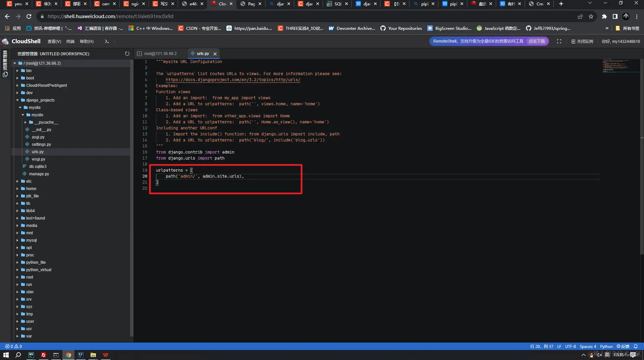Image resolution: width=644 pixels, height=360 pixels.
Task: Open the Django docs URL link in editor
Action: coord(233,80)
